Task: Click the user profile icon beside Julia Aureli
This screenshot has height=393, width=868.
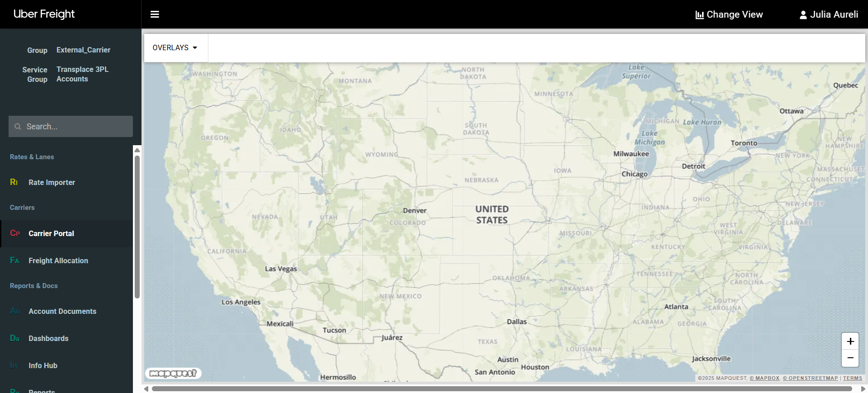Action: tap(803, 15)
